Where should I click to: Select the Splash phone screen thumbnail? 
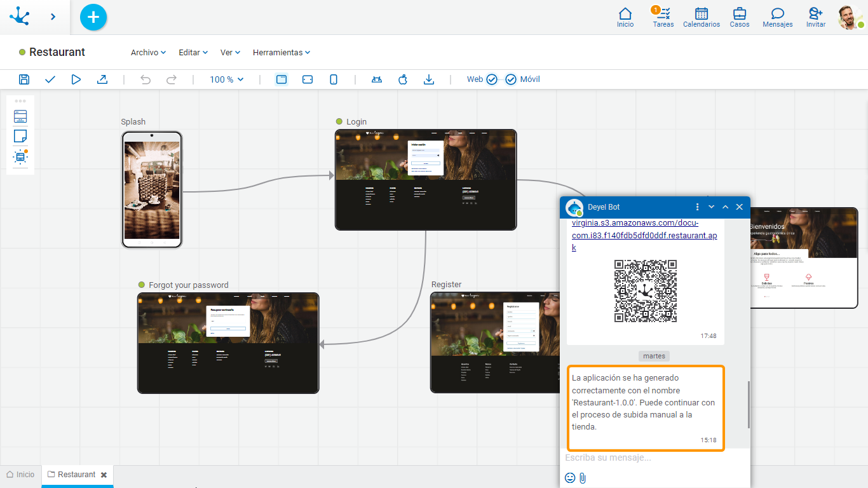pyautogui.click(x=152, y=189)
